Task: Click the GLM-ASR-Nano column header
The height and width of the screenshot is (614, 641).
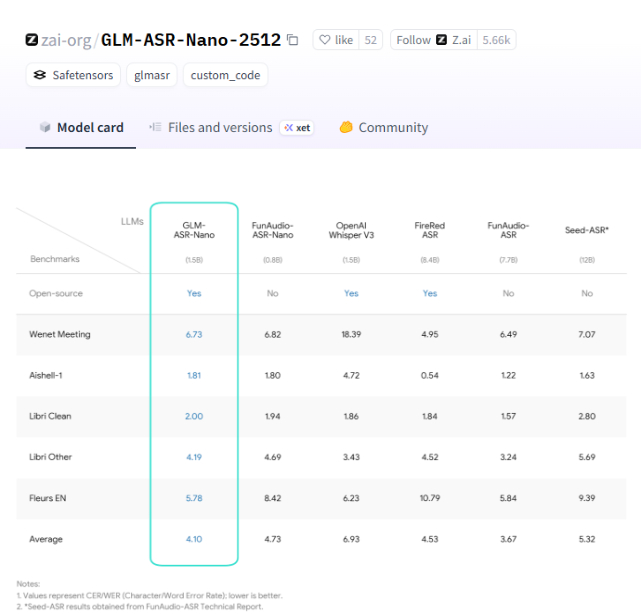Action: pyautogui.click(x=194, y=232)
